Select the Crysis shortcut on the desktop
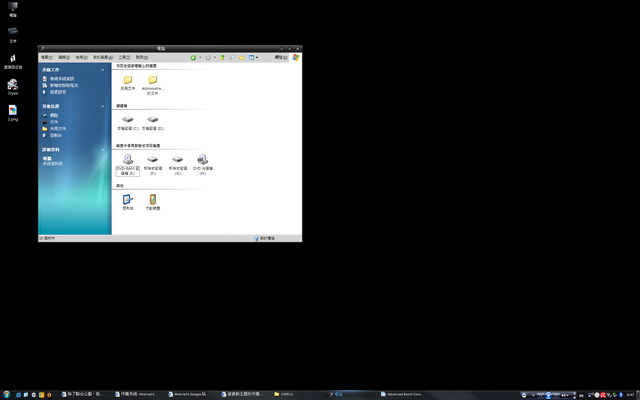 (13, 87)
